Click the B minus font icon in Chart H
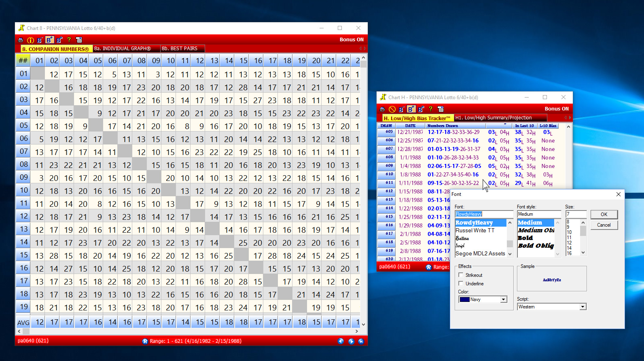 pos(401,109)
